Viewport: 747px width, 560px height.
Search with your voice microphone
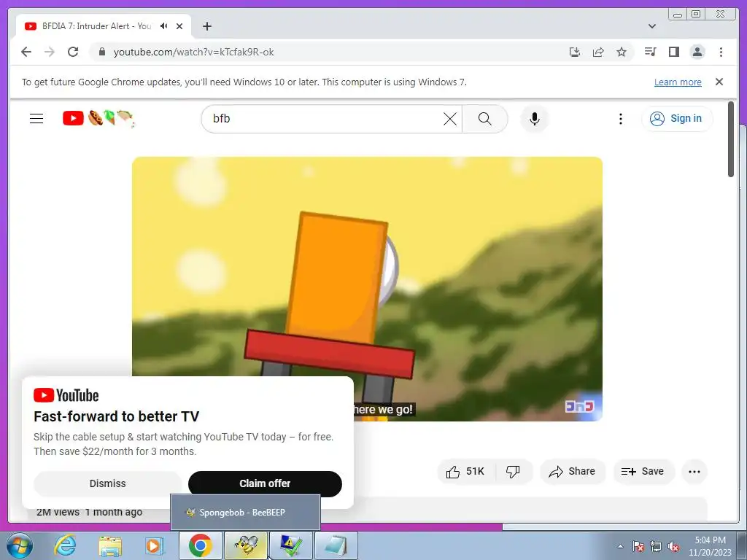coord(535,119)
